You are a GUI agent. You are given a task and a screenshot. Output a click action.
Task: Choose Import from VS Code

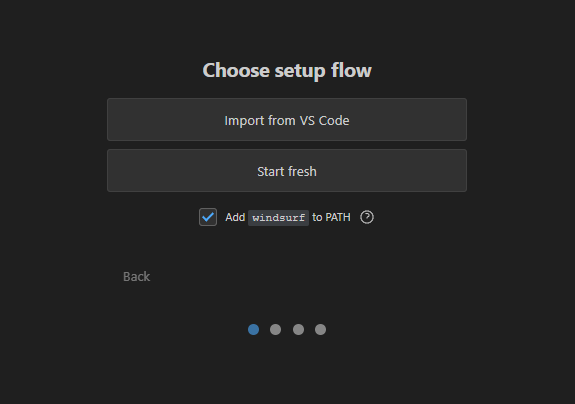tap(287, 120)
